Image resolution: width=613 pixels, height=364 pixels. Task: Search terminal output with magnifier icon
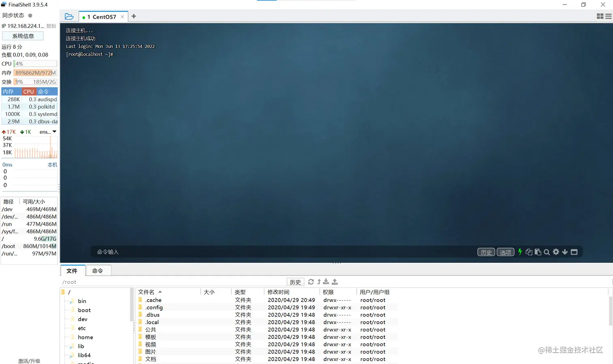point(547,252)
